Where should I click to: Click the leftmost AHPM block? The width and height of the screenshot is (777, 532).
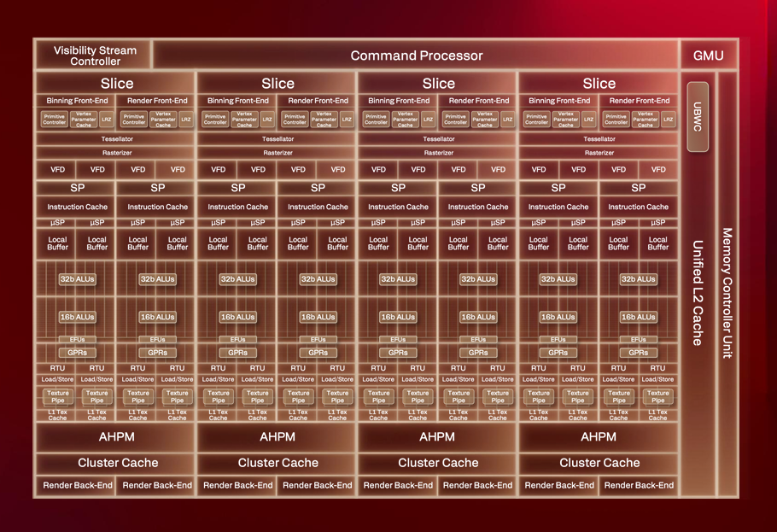click(117, 437)
